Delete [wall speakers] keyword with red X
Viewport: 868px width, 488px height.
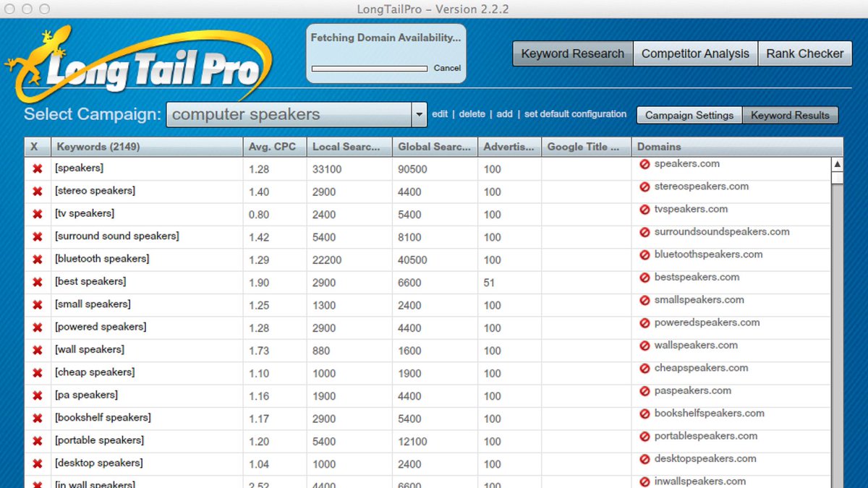coord(38,350)
